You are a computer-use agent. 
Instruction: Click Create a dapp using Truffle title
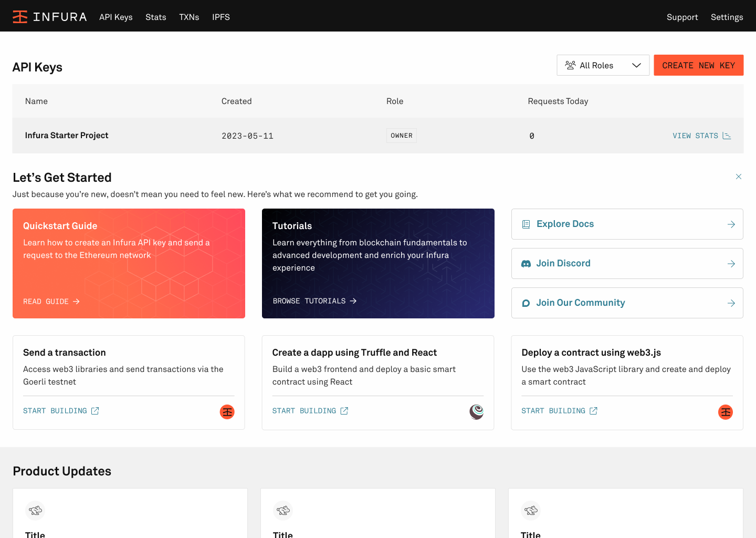tap(354, 353)
